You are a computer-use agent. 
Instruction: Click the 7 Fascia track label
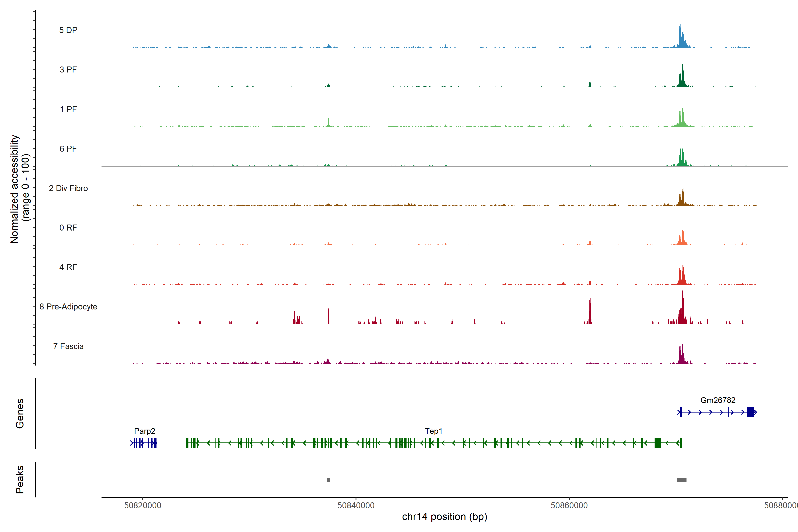coord(68,346)
